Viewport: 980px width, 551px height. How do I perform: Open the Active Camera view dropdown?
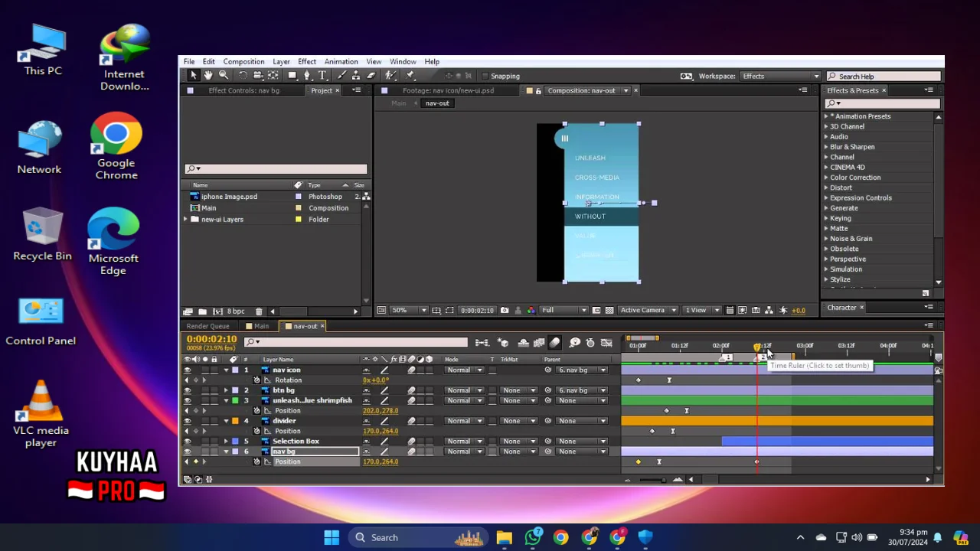[x=648, y=310]
